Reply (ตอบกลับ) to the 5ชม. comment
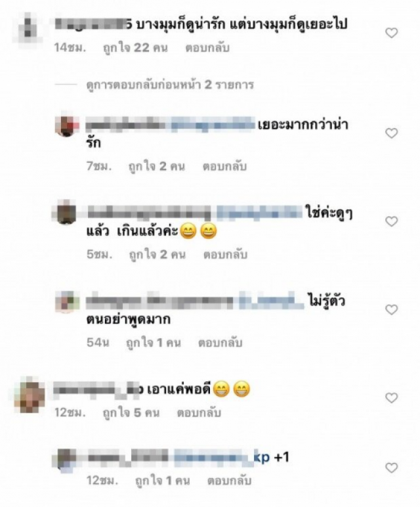This screenshot has width=420, height=507. coord(225,255)
